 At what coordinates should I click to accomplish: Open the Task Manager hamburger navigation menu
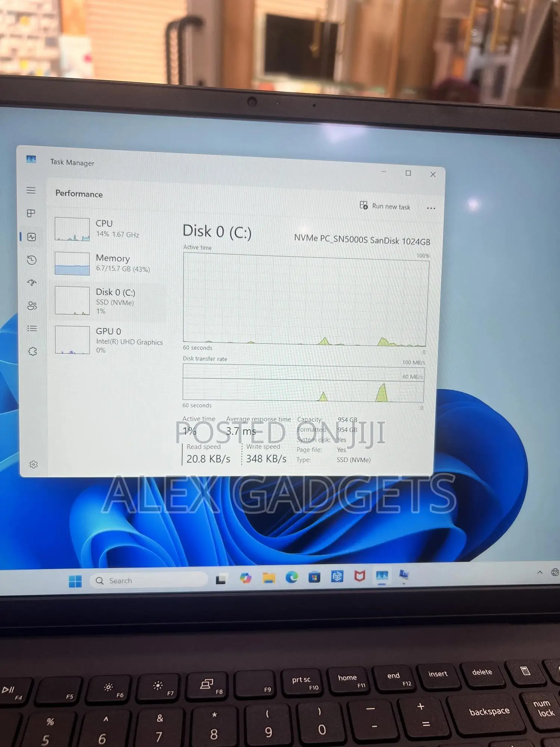(x=31, y=190)
